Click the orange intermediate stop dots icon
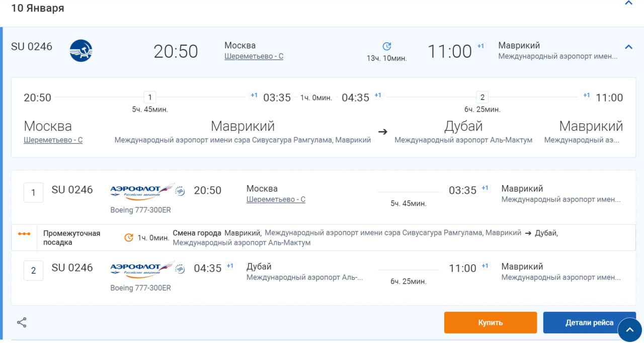The height and width of the screenshot is (343, 644). 24,234
